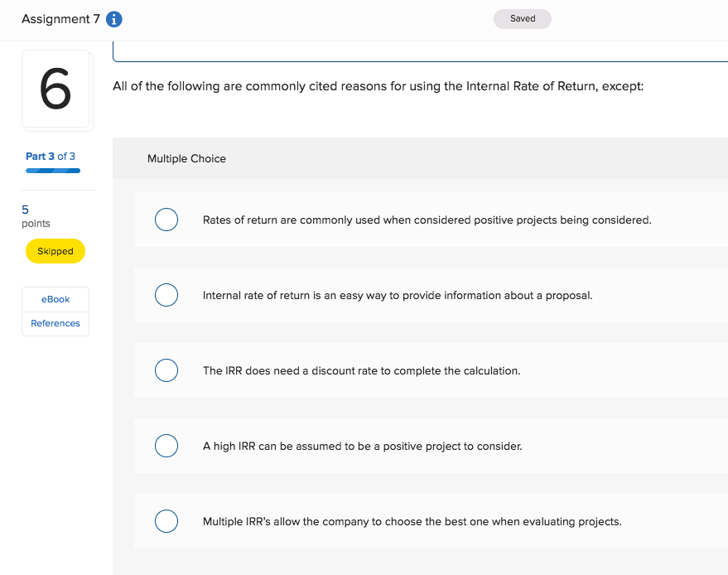Click the Saved status indicator

click(523, 19)
